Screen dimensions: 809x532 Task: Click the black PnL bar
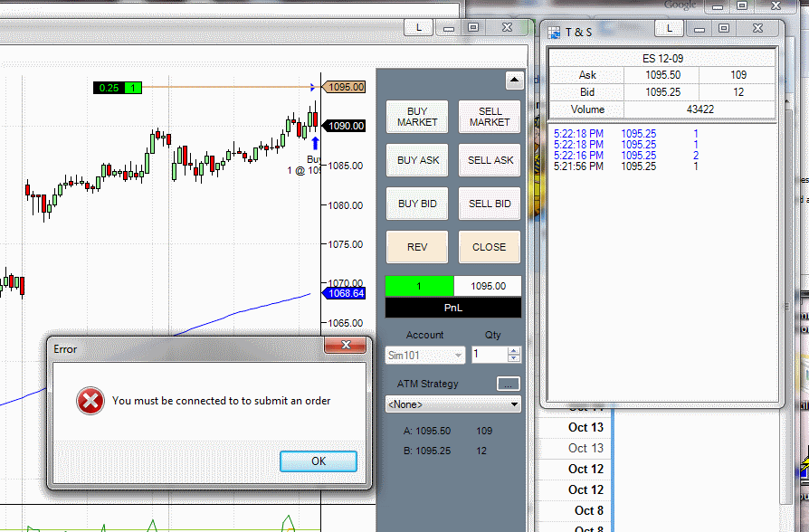tap(453, 308)
